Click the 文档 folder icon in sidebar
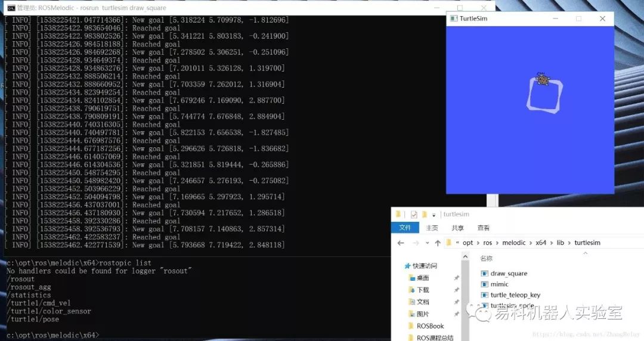 [412, 302]
